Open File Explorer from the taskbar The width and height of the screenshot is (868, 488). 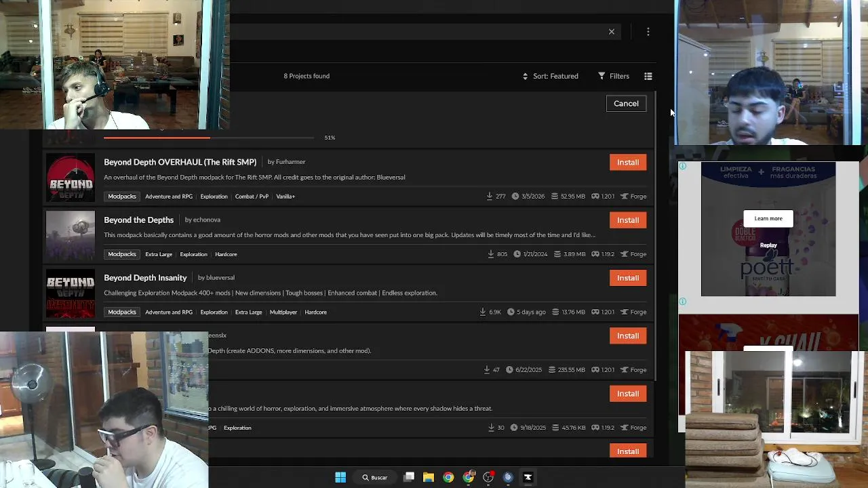click(x=429, y=477)
